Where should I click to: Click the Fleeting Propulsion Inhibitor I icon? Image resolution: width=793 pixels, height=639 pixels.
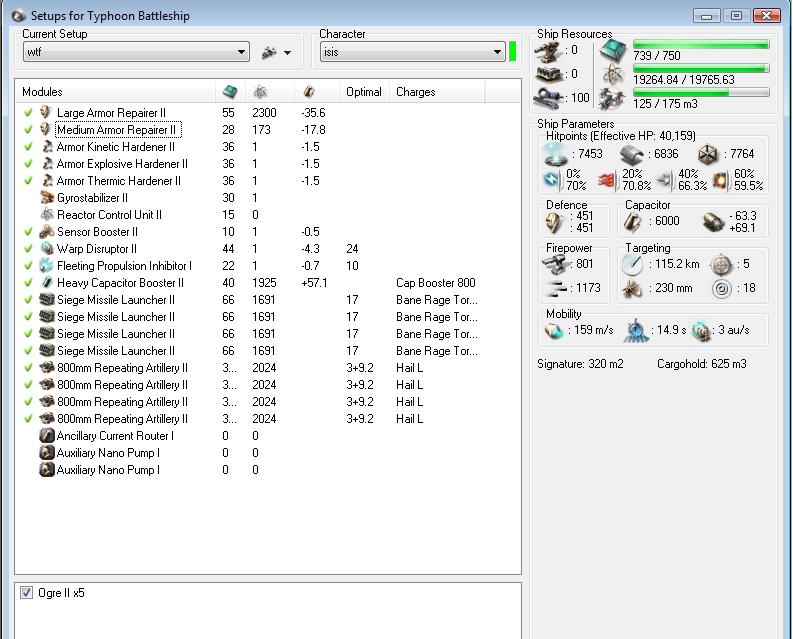pos(47,266)
